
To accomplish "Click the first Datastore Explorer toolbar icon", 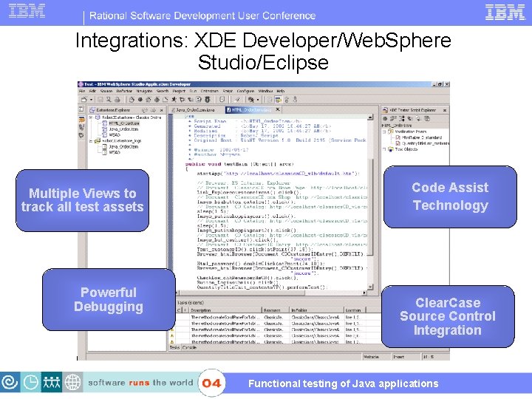I will click(145, 110).
